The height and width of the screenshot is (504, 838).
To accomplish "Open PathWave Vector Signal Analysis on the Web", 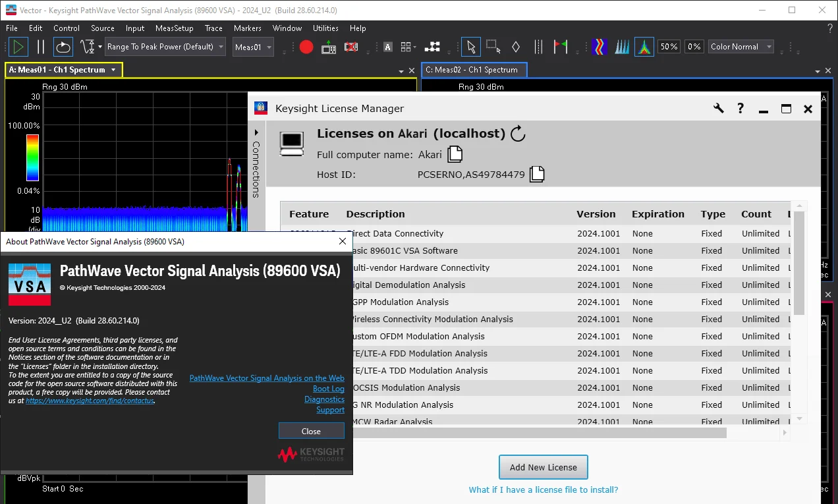I will pos(267,378).
